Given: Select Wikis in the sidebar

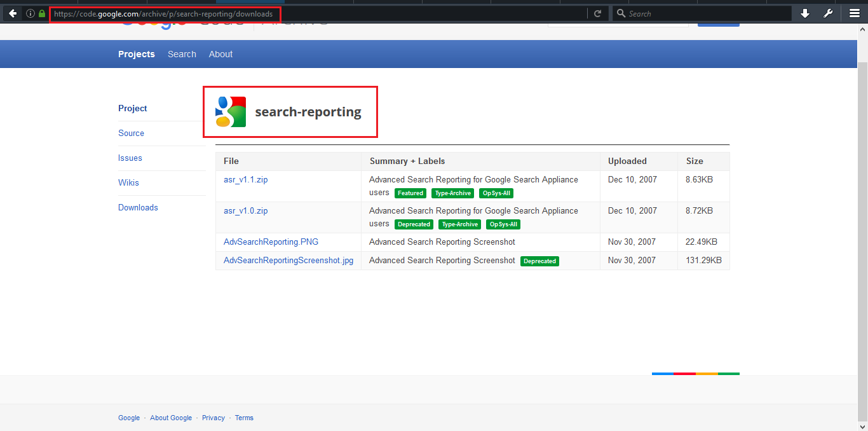Looking at the screenshot, I should click(x=128, y=182).
